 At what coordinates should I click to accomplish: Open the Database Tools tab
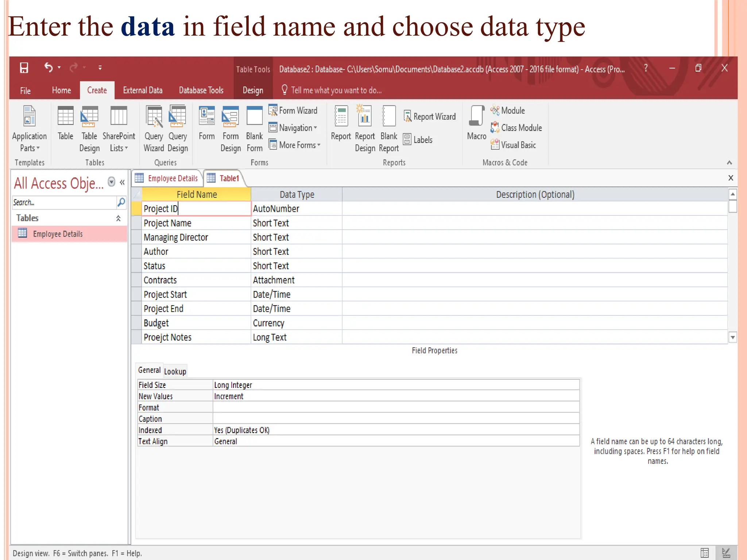click(201, 90)
